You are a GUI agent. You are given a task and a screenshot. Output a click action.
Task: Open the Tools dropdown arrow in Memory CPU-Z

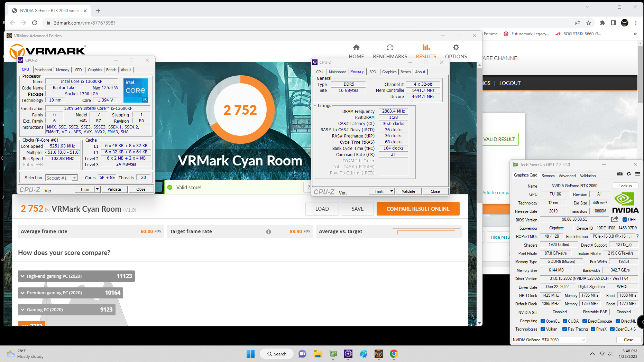[x=392, y=191]
